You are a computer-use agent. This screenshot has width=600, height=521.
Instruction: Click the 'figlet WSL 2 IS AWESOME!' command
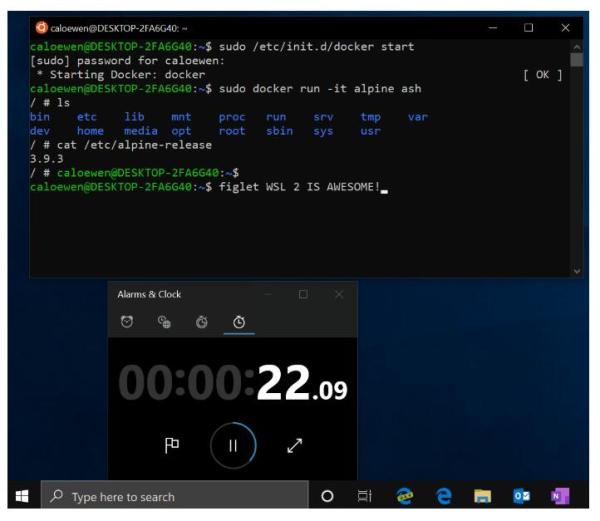point(299,187)
